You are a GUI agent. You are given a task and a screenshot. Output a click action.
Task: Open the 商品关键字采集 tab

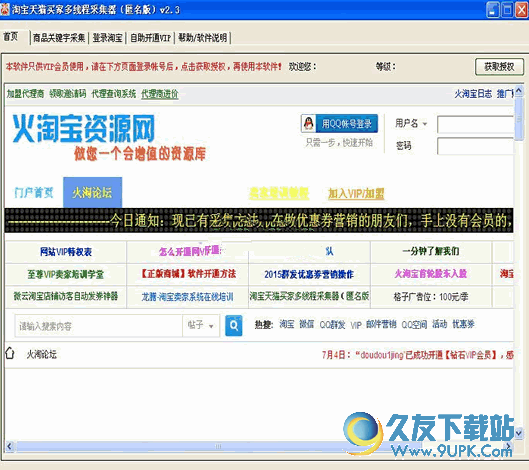(x=59, y=38)
